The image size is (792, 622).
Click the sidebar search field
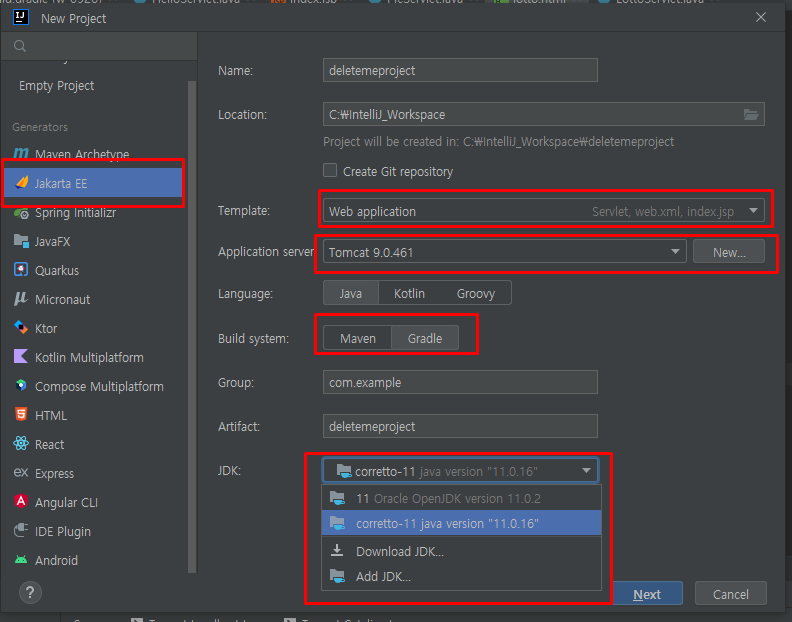(x=99, y=46)
